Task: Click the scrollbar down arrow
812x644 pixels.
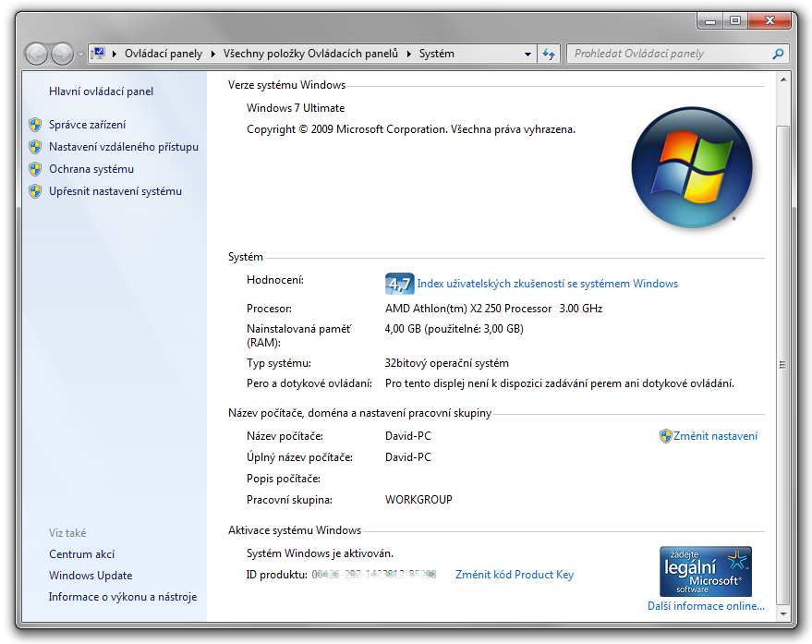Action: (783, 614)
